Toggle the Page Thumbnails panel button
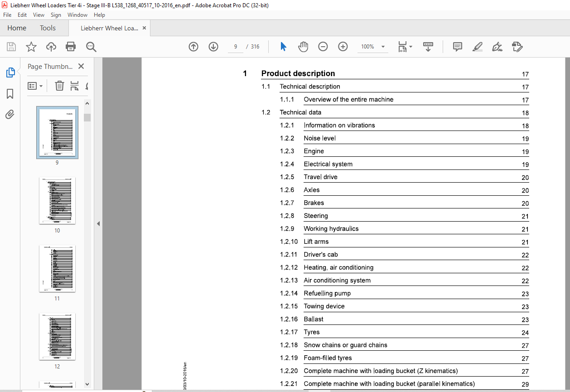This screenshot has width=570, height=392. pos(10,73)
